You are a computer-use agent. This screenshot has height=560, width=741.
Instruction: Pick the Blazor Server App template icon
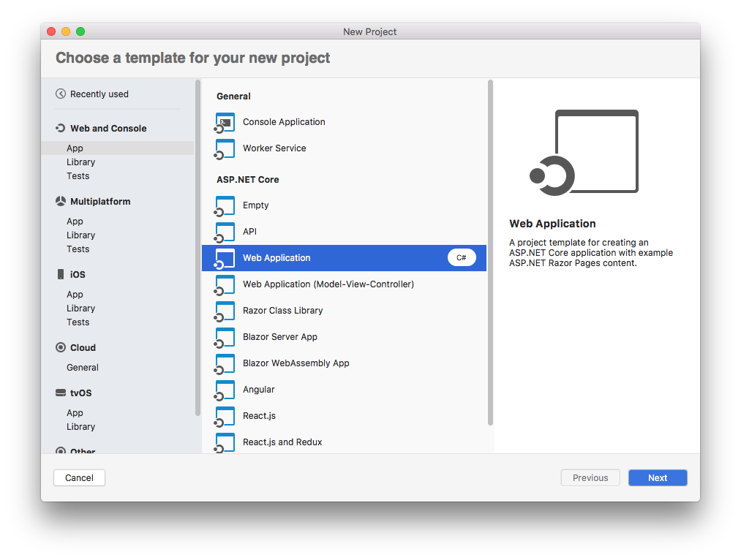224,337
